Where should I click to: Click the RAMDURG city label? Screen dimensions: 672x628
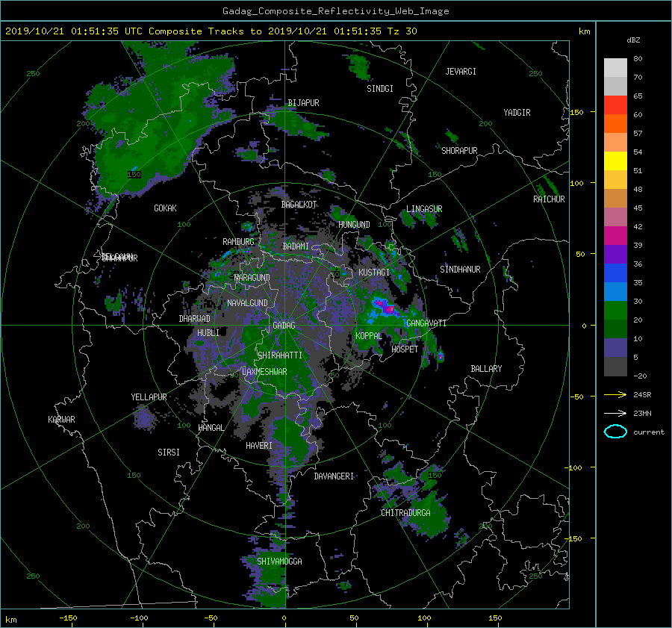point(238,242)
